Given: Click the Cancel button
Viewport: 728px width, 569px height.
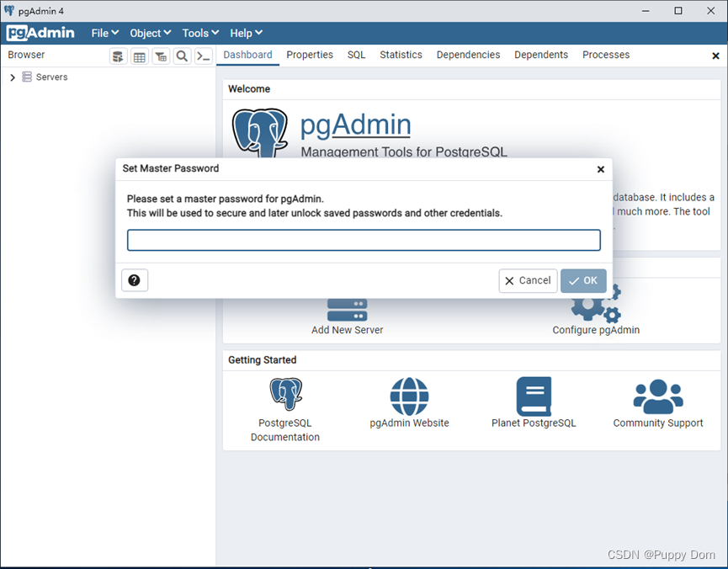Looking at the screenshot, I should 528,280.
